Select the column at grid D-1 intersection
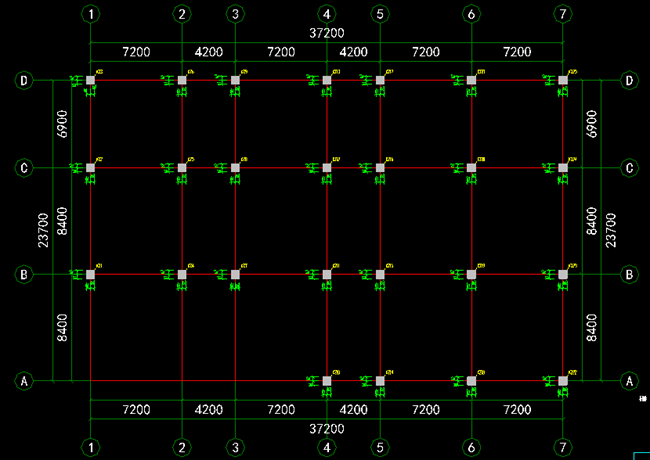The width and height of the screenshot is (650, 460). [91, 80]
